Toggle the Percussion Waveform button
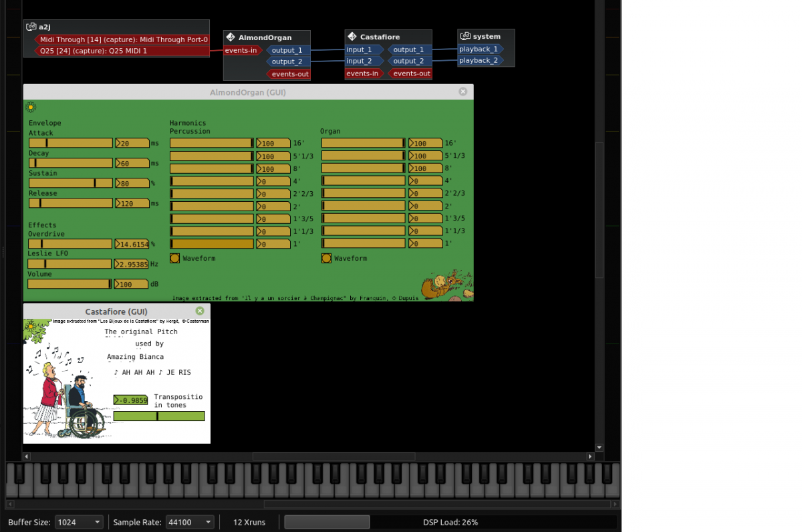This screenshot has width=802, height=532. point(175,258)
